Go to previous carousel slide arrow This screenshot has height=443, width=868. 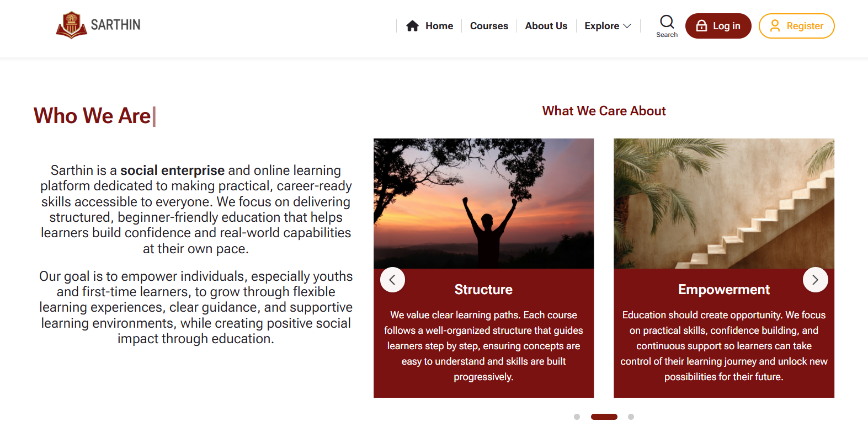(392, 280)
